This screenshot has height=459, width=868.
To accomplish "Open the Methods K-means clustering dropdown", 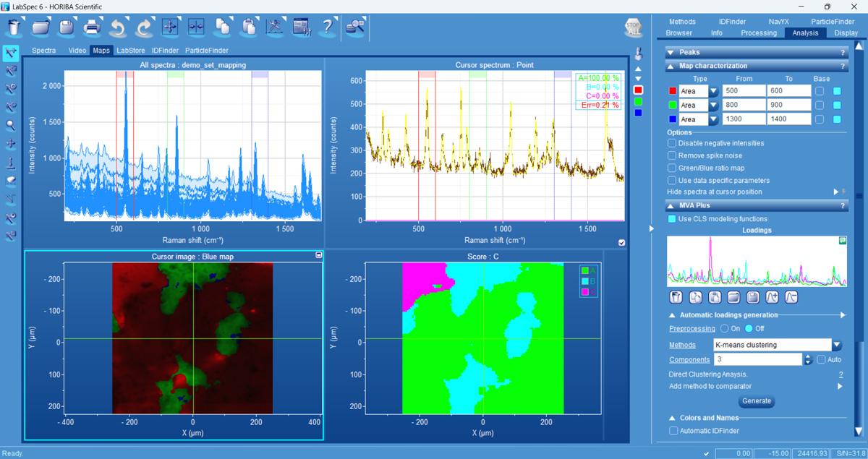I will point(837,346).
